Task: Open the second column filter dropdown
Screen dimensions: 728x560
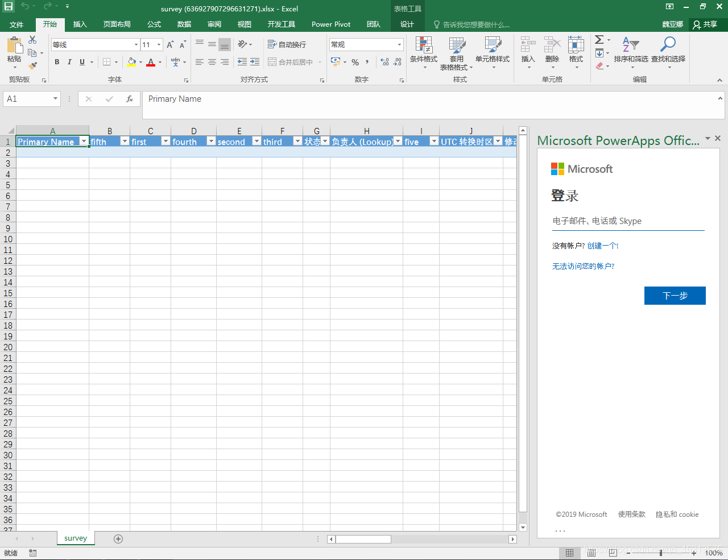Action: pyautogui.click(x=257, y=142)
